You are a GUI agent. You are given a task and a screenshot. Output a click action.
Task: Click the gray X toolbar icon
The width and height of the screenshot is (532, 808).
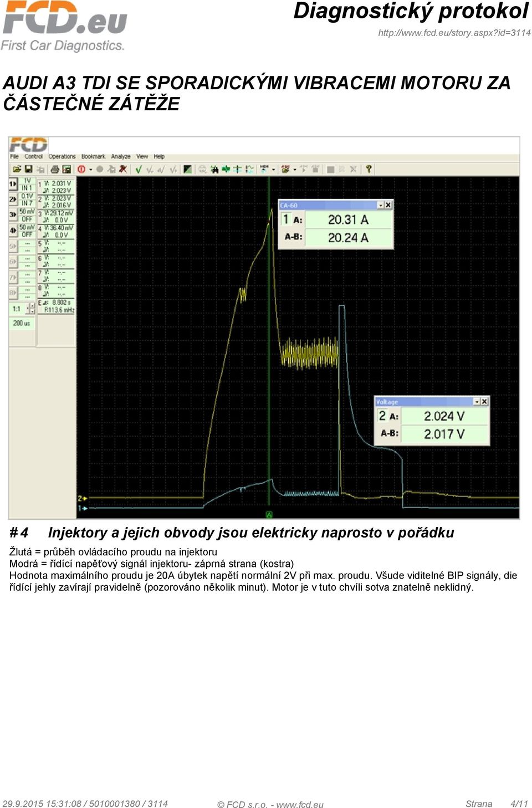click(352, 169)
